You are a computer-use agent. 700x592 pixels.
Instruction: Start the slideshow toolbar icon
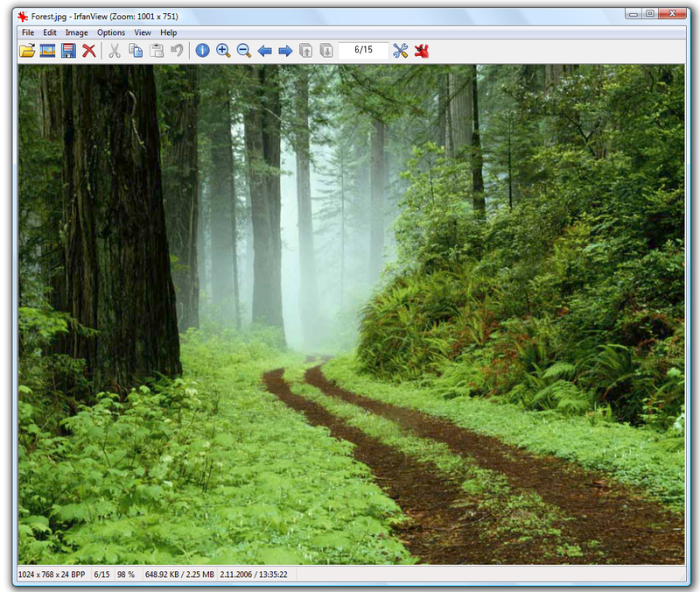click(48, 51)
